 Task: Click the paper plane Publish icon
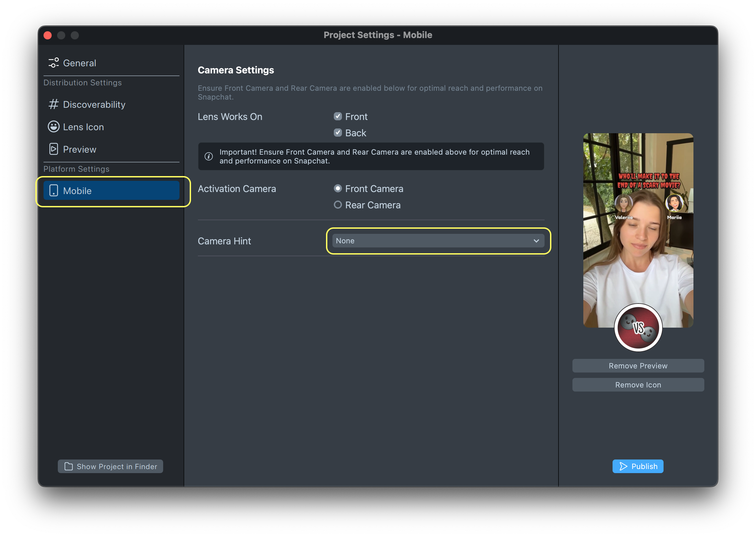(x=623, y=466)
